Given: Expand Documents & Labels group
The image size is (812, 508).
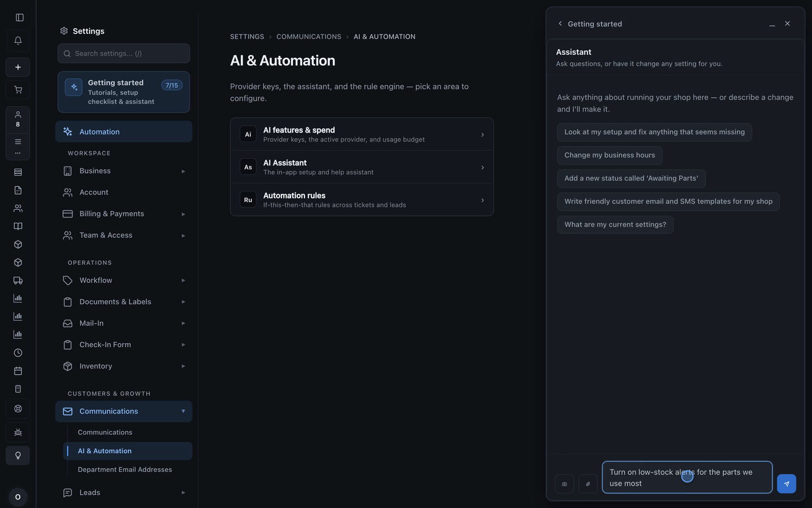Looking at the screenshot, I should tap(123, 302).
